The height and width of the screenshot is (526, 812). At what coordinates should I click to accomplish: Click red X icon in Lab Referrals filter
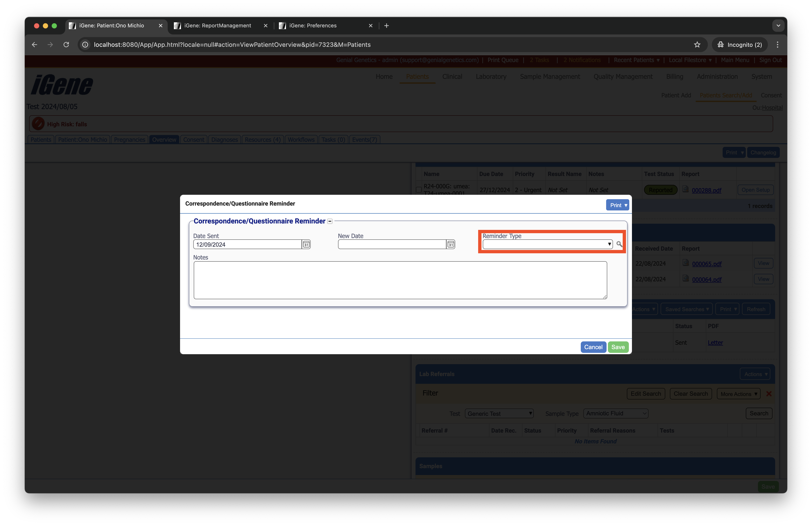point(769,394)
